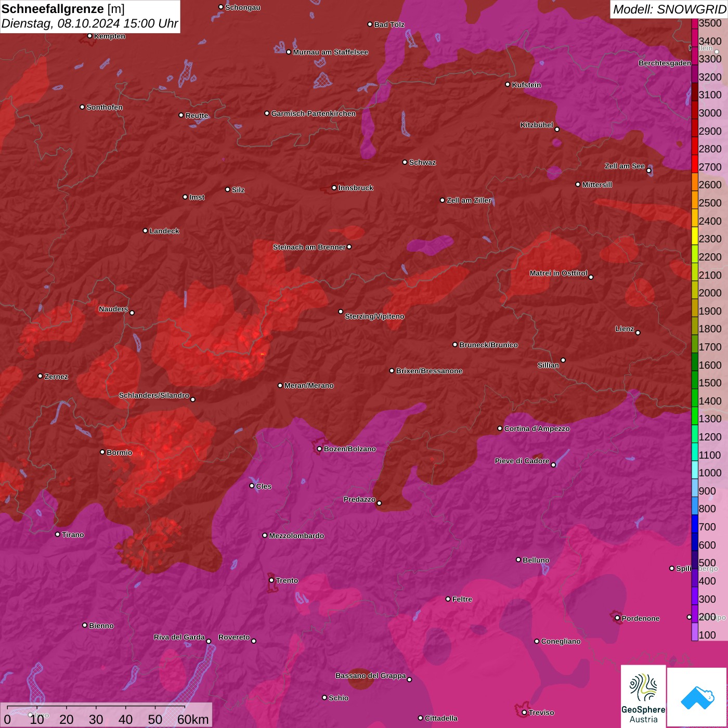This screenshot has width=728, height=728.
Task: Click the Meran/Merano label
Action: tap(309, 385)
